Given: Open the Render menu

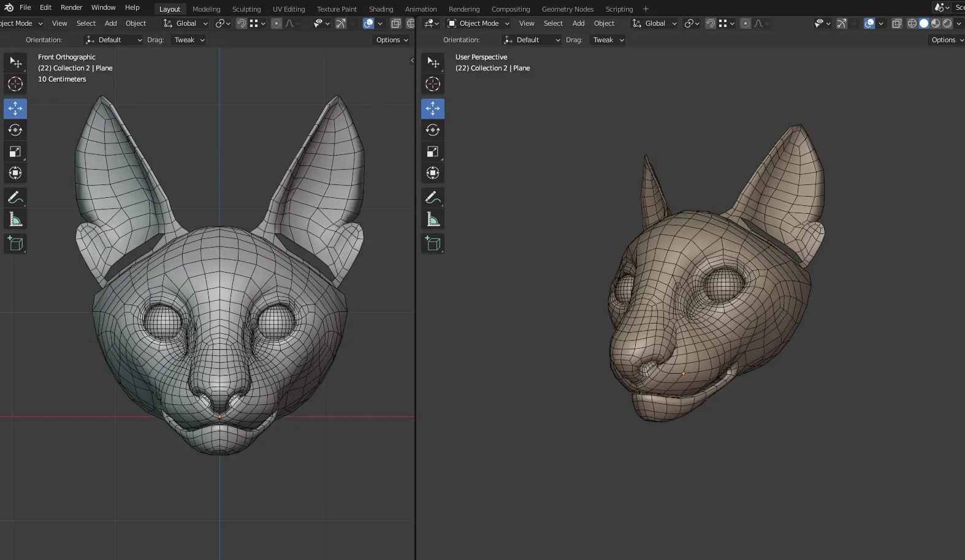Looking at the screenshot, I should click(71, 7).
